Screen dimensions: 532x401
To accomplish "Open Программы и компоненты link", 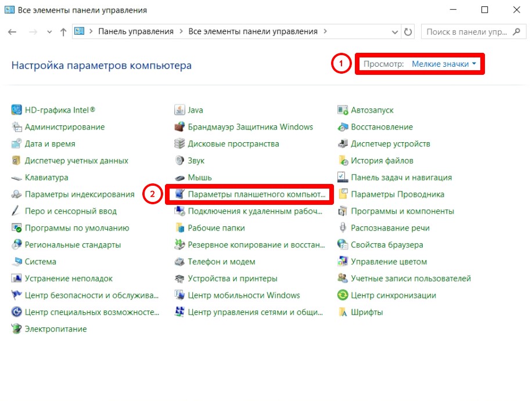I will click(402, 211).
